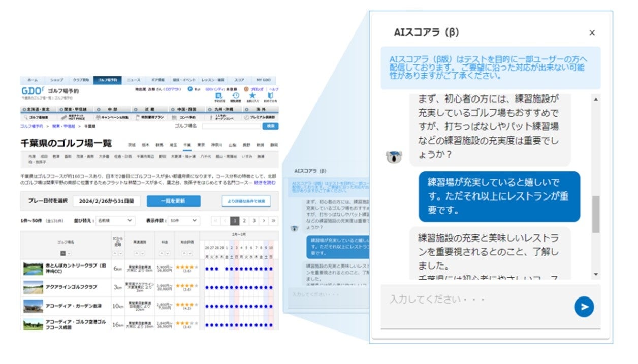Image resolution: width=638 pixels, height=364 pixels.
Task: Go to page 3 of results
Action: (x=254, y=221)
